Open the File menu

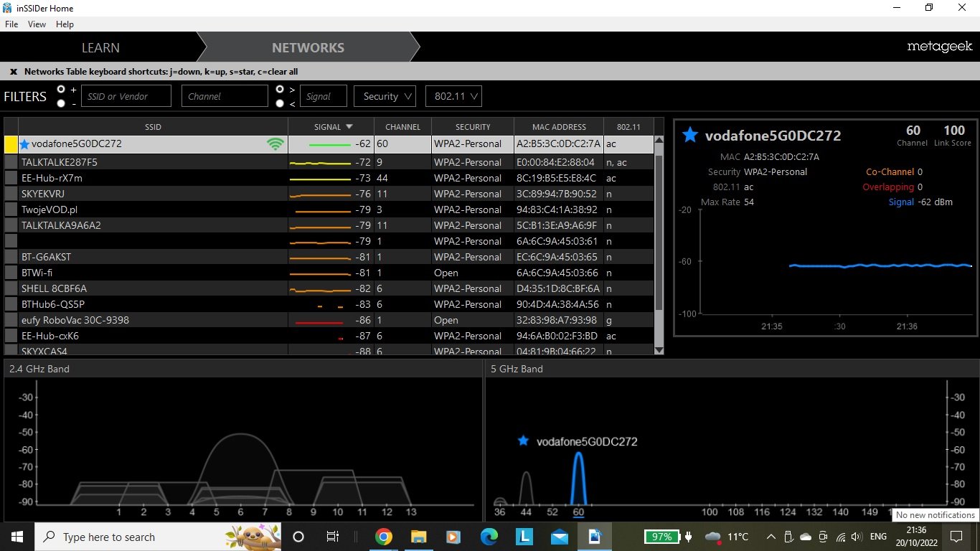(x=11, y=24)
